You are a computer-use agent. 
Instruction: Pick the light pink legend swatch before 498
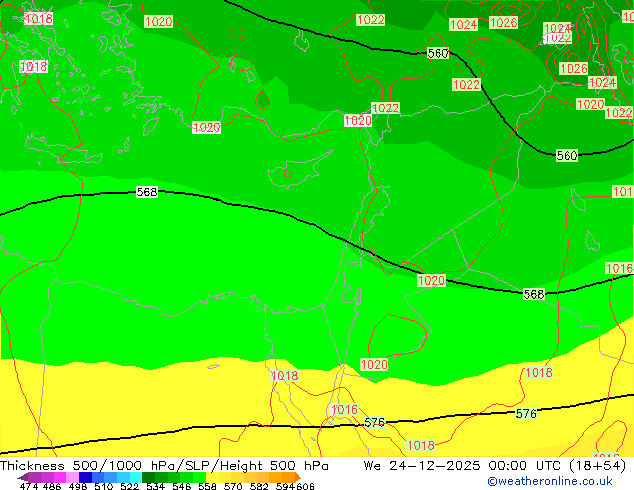point(72,477)
